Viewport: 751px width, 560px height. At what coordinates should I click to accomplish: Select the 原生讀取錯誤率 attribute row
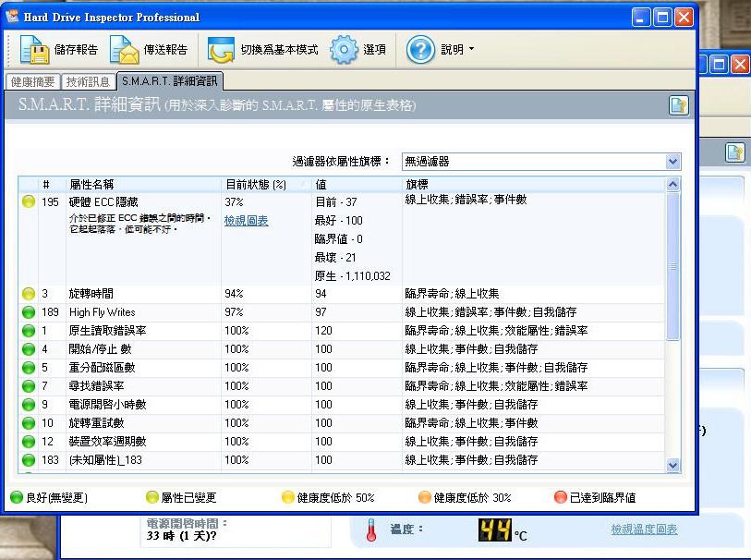(342, 331)
